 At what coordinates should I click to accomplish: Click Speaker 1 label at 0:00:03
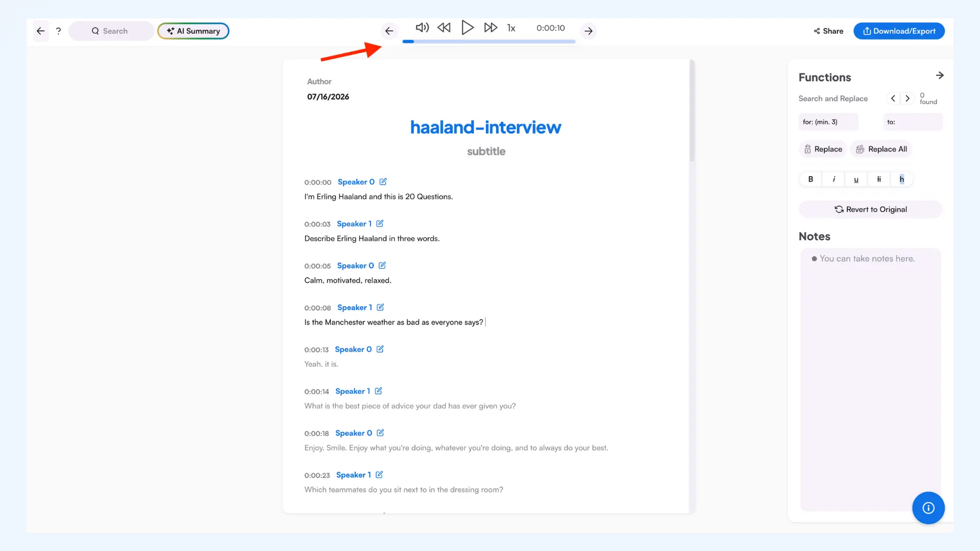point(354,224)
